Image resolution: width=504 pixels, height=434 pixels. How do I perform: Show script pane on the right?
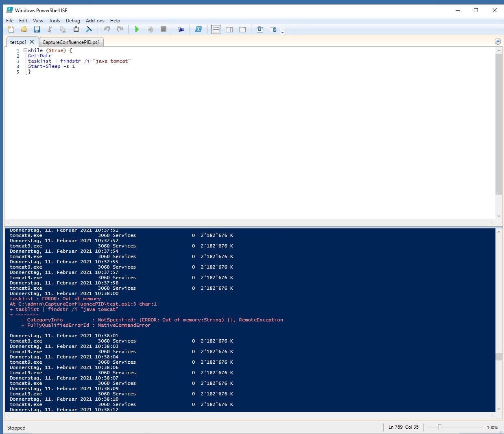[229, 29]
